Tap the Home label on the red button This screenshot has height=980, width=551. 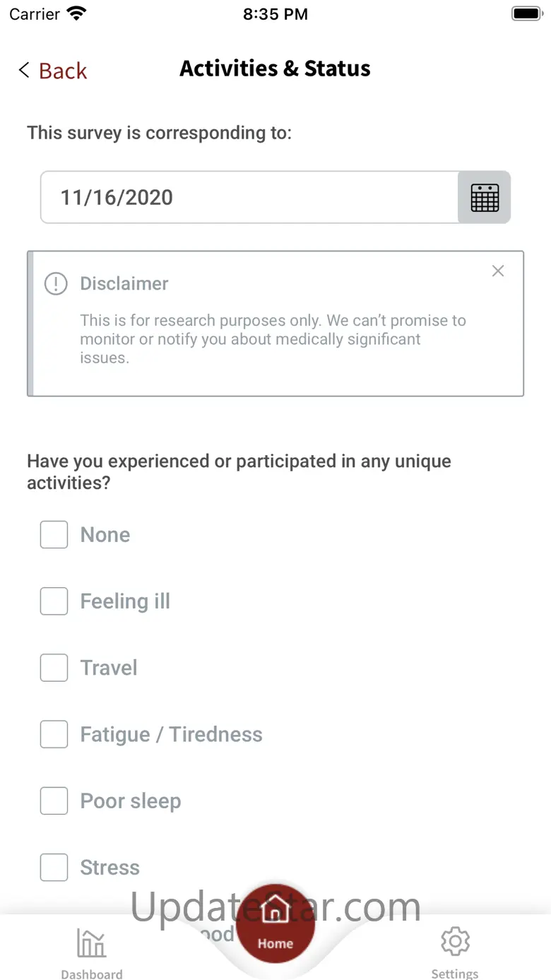(275, 943)
